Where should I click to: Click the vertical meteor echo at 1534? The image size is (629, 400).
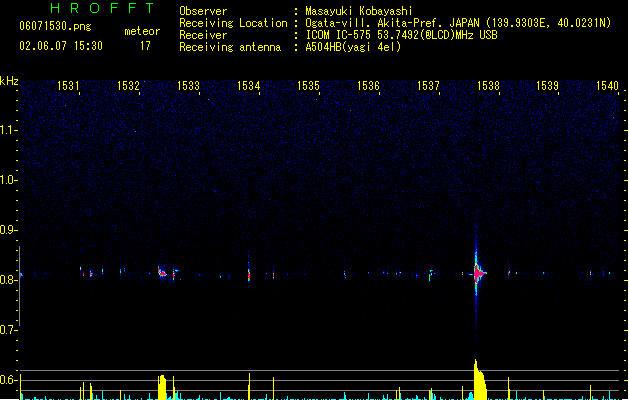[249, 274]
